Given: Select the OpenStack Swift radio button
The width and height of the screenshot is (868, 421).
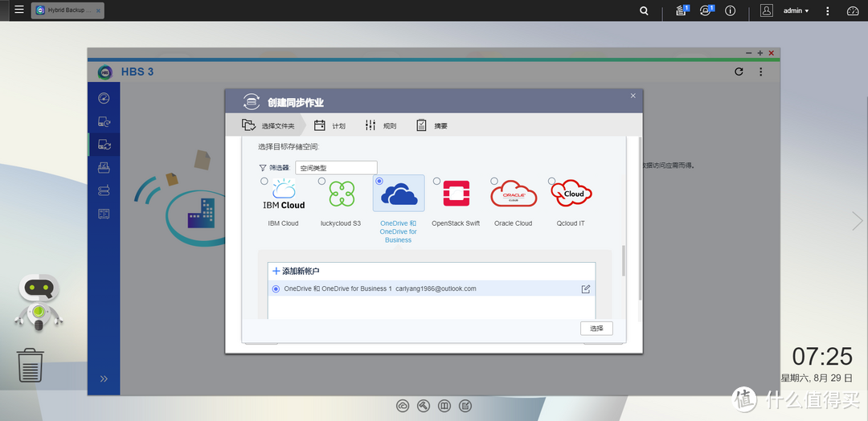Looking at the screenshot, I should tap(436, 181).
